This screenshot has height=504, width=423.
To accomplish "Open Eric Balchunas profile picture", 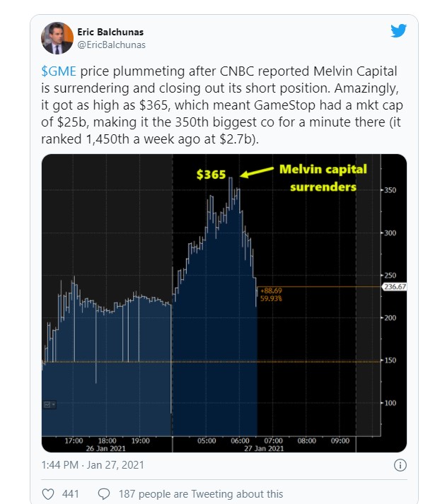I will click(x=57, y=38).
